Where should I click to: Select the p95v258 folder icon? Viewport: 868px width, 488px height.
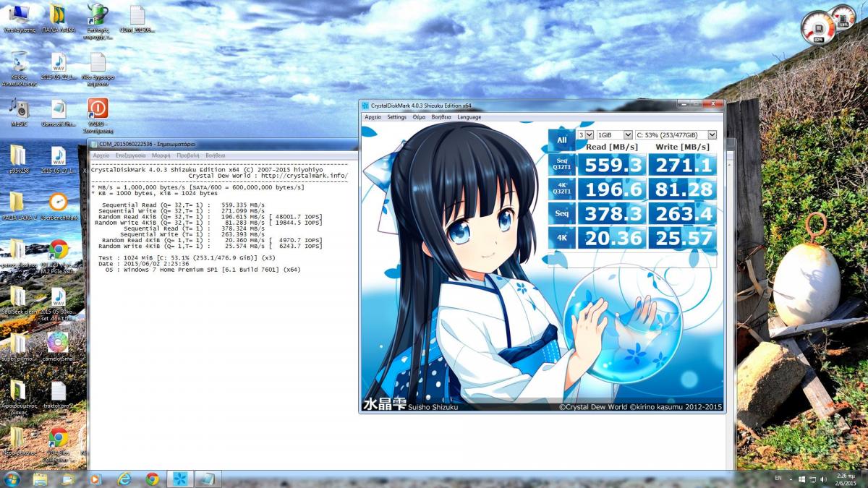(19, 160)
